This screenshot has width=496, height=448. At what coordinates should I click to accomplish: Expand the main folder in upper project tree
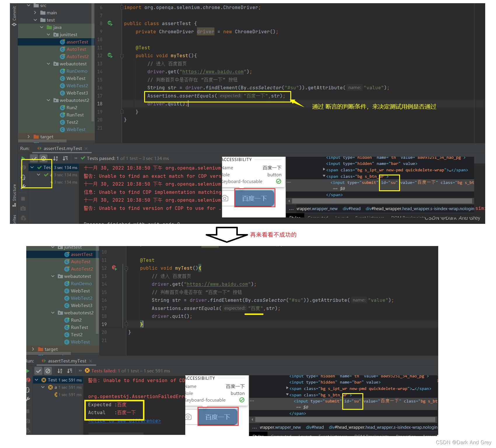[x=35, y=13]
